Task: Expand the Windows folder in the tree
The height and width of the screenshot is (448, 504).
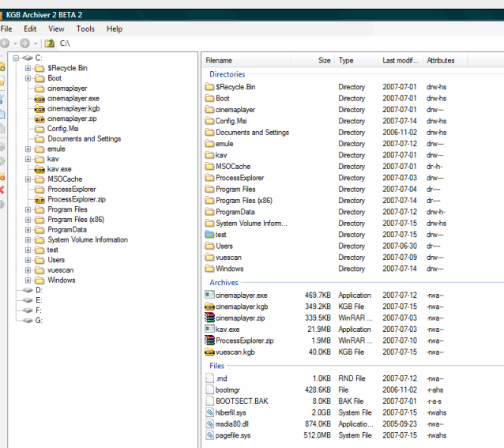Action: (x=28, y=280)
